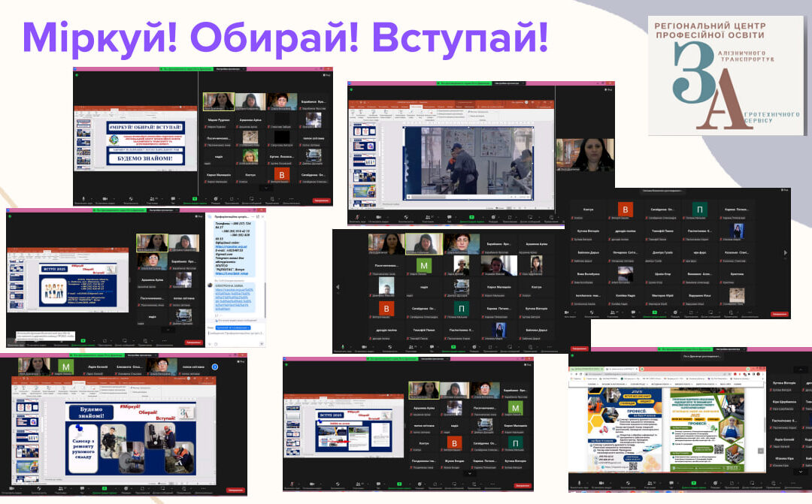812x504 pixels.
Task: Open recipient dropdown above chat message field
Action: pos(233,327)
